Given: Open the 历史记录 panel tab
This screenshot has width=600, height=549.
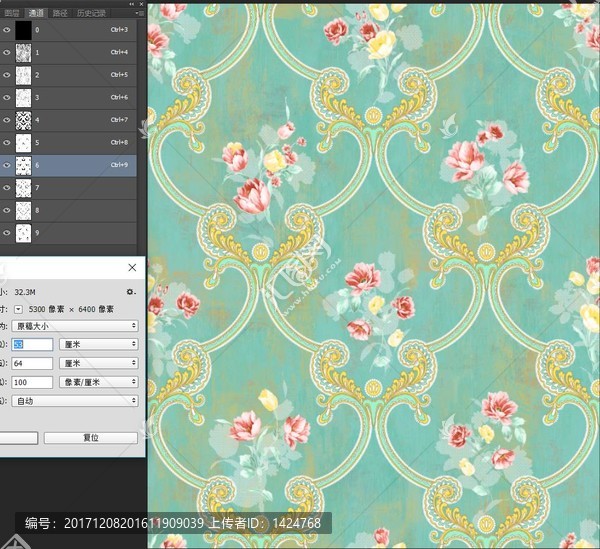Looking at the screenshot, I should [x=91, y=13].
